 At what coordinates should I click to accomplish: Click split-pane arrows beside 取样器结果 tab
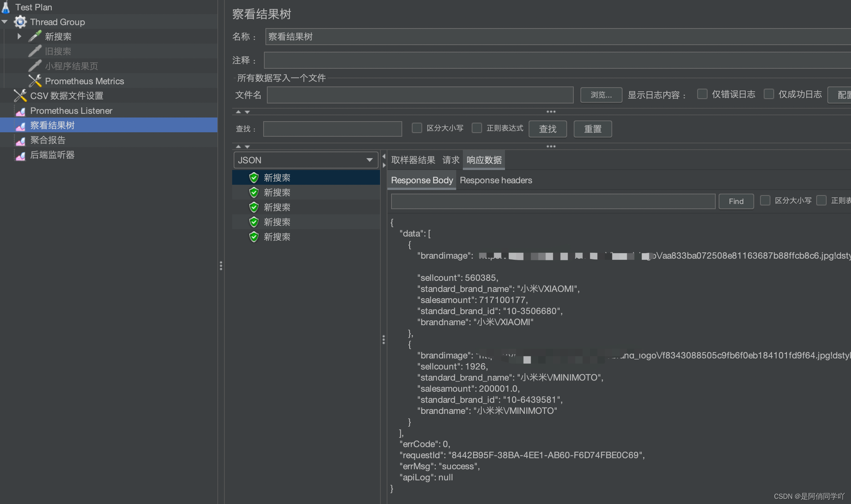384,160
